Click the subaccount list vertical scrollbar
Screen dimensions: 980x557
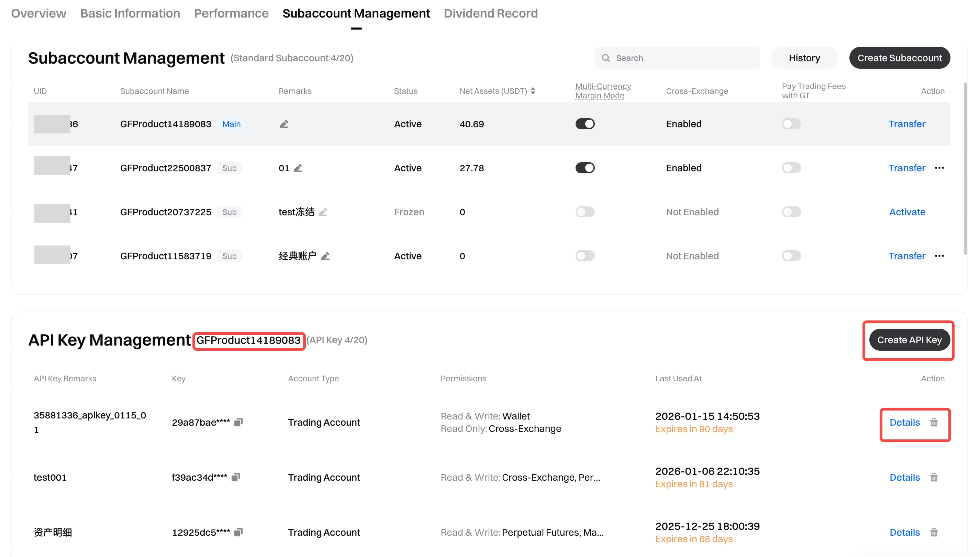point(966,168)
